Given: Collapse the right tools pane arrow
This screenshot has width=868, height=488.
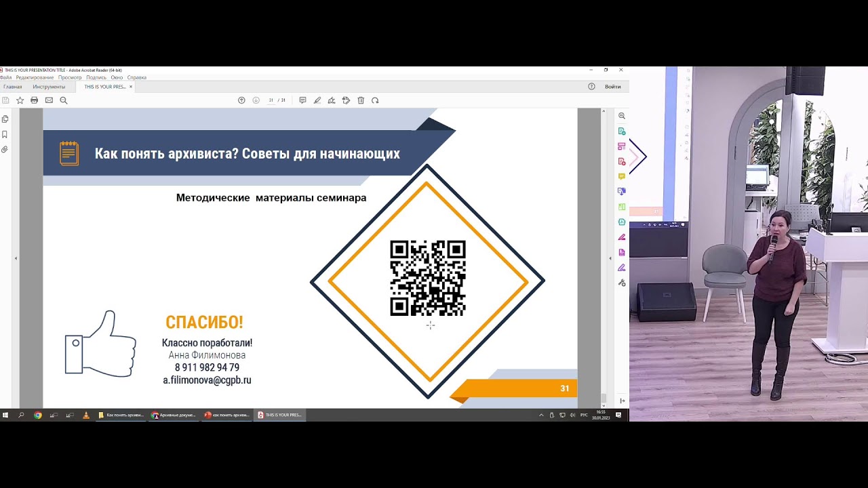Looking at the screenshot, I should tap(610, 258).
